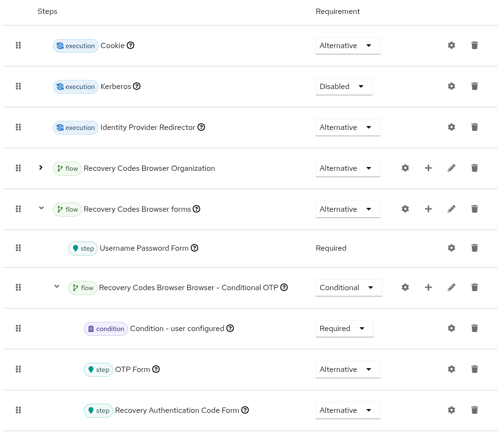
Task: Click the Steps column header
Action: coord(47,11)
